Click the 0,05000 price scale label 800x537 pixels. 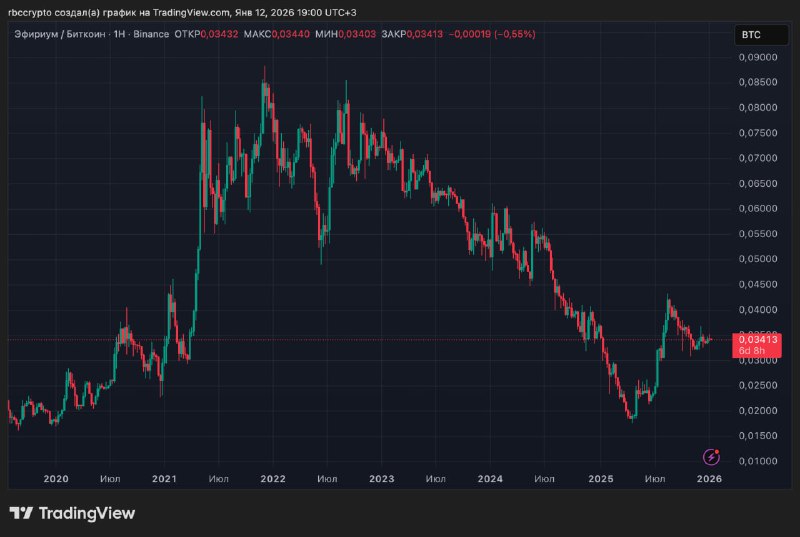pyautogui.click(x=757, y=259)
